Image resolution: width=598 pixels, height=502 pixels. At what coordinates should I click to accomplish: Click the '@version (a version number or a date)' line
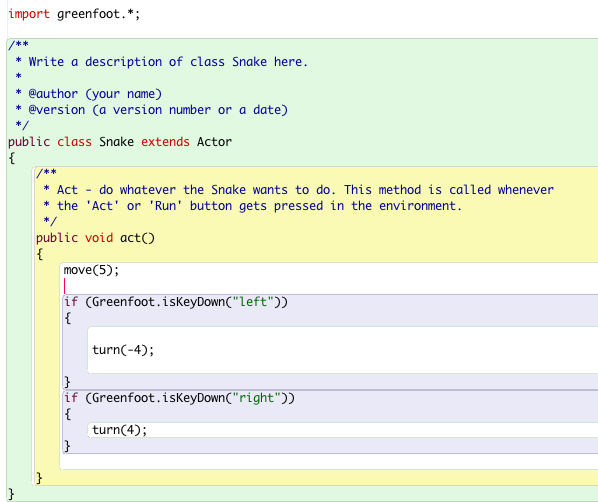(x=158, y=110)
